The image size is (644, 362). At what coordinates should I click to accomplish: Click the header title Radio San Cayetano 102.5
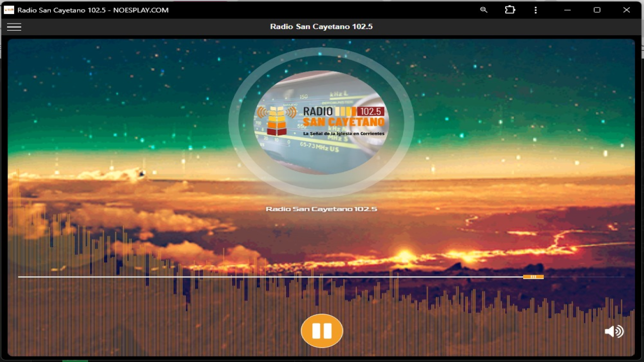coord(321,27)
